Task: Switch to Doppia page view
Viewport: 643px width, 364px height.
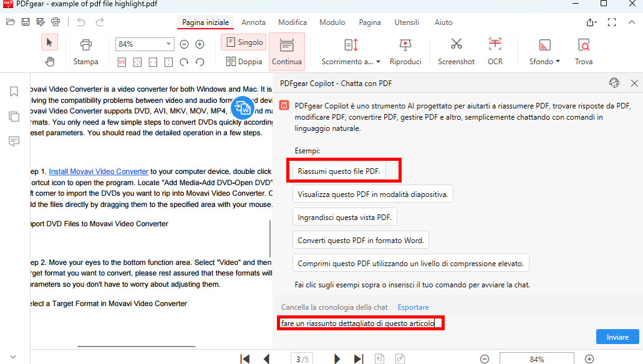Action: [244, 62]
